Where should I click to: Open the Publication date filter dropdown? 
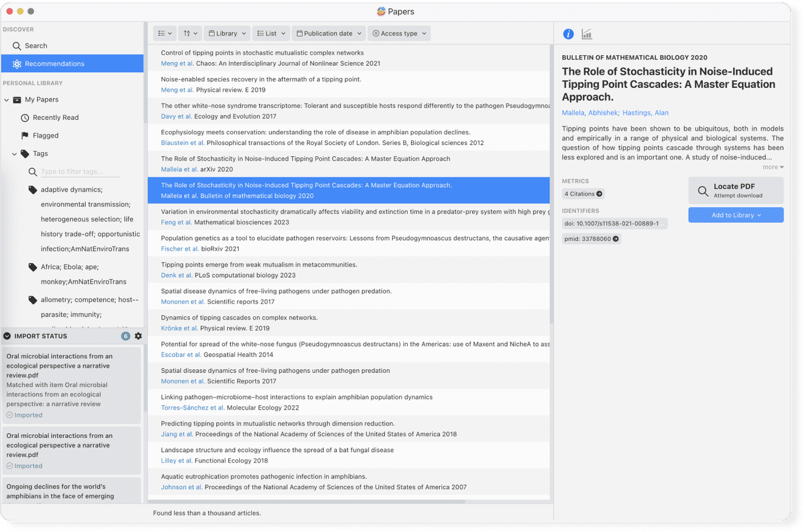point(328,33)
